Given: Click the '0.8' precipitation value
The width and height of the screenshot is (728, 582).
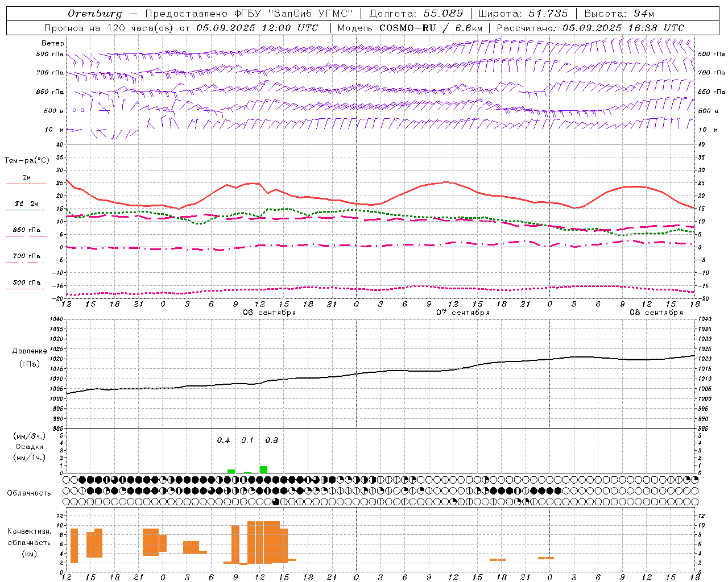Looking at the screenshot, I should coord(272,440).
